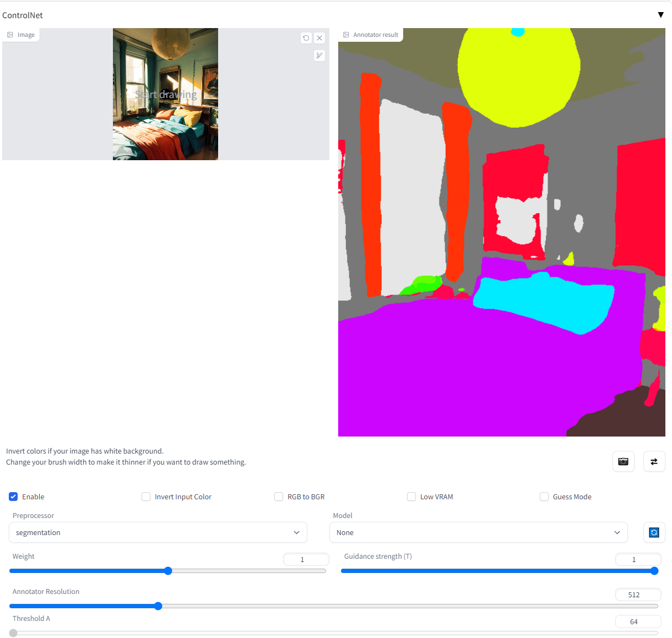Select the Annotator result tab

coord(370,34)
